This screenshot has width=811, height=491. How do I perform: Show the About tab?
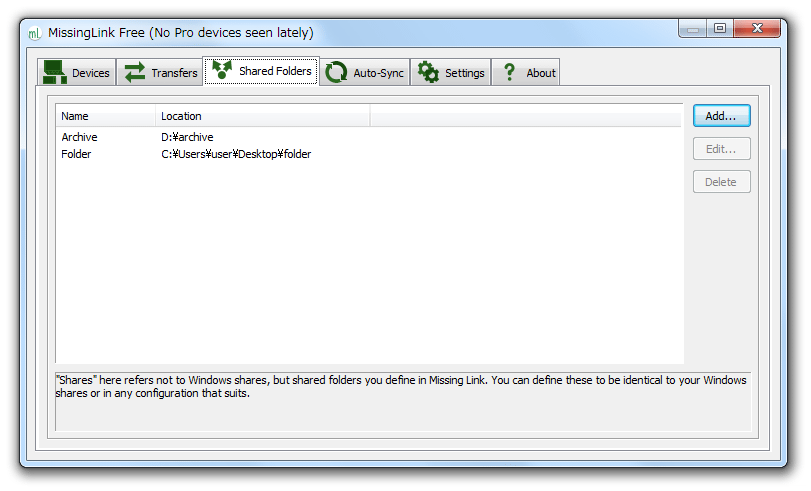[x=525, y=72]
